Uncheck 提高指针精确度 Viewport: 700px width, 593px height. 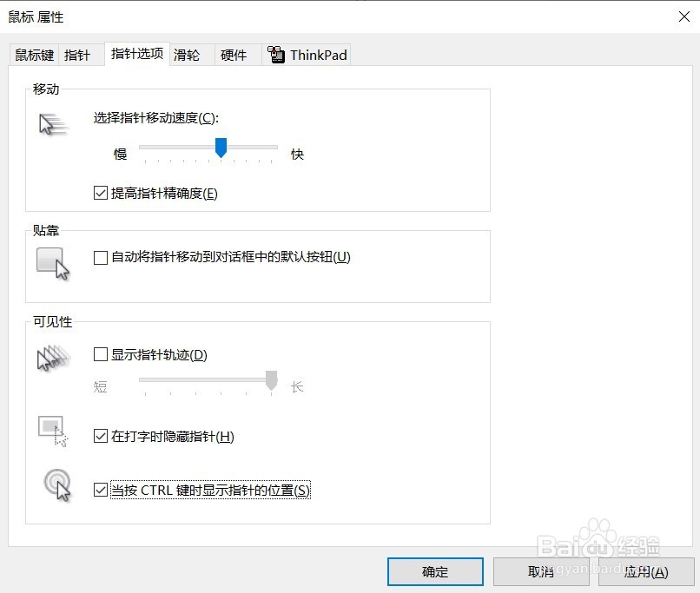tap(101, 193)
